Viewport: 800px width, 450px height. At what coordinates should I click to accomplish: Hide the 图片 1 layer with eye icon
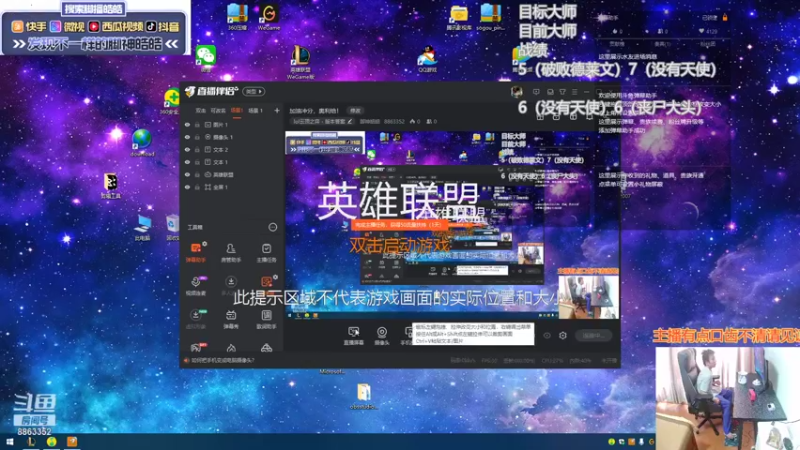(x=187, y=124)
